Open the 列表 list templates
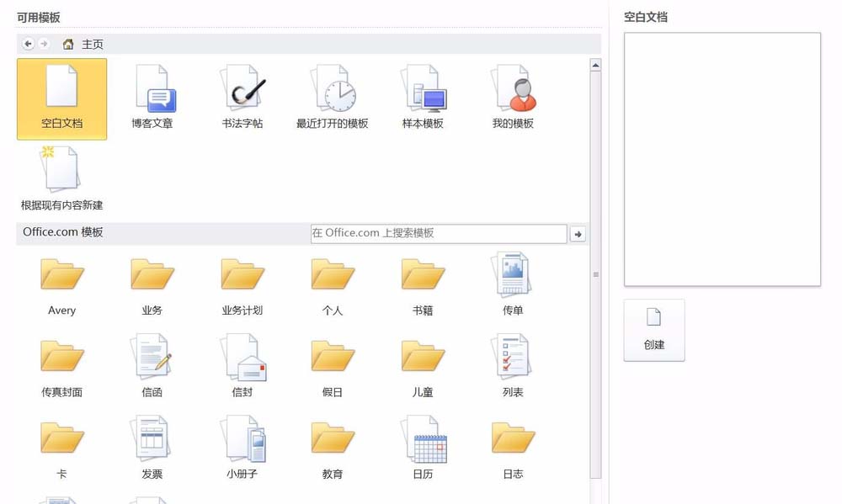The width and height of the screenshot is (842, 504). point(513,366)
